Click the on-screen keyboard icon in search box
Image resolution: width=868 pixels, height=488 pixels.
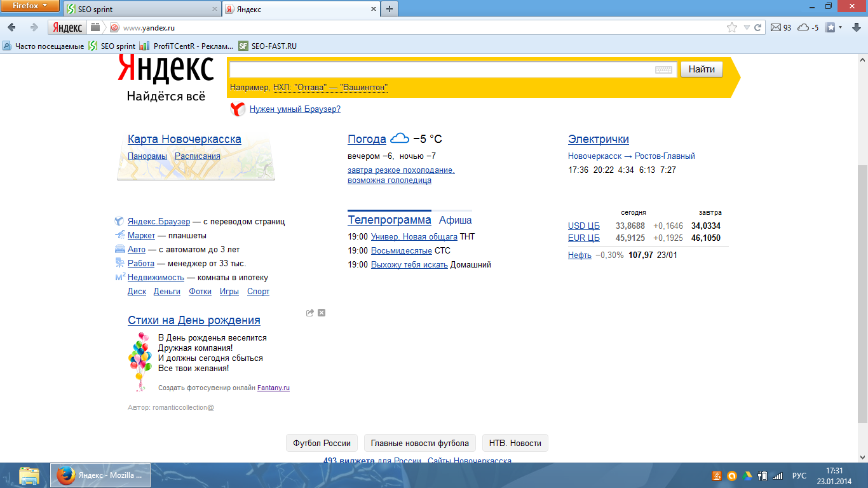tap(663, 69)
